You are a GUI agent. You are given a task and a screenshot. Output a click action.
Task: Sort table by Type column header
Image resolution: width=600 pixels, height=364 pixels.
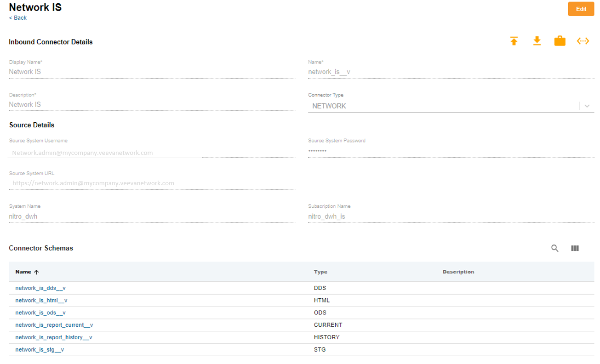click(320, 272)
